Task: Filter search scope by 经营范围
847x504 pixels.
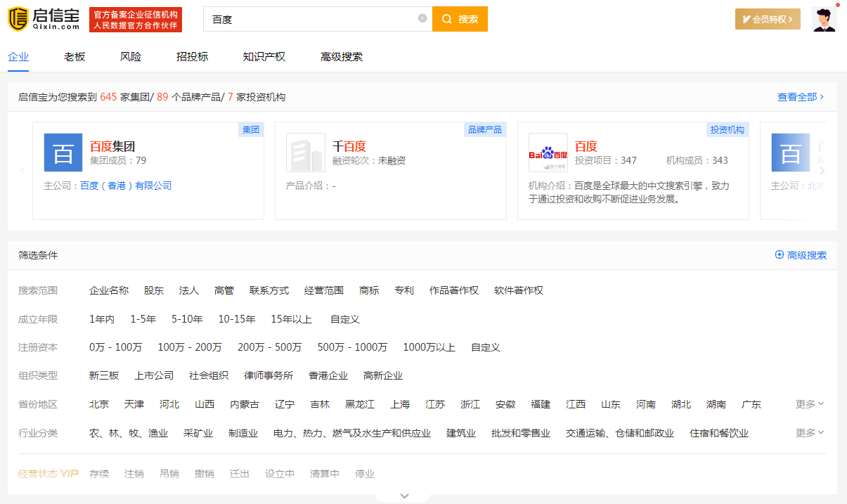Action: [324, 290]
